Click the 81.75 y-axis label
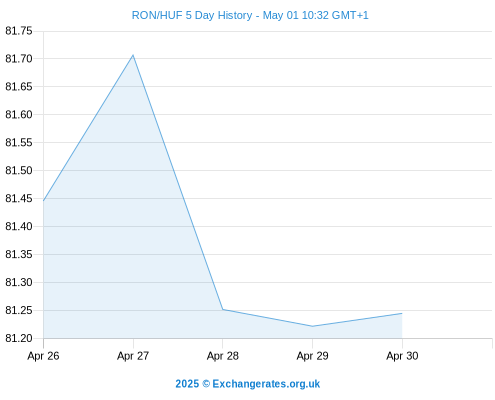This screenshot has width=495, height=400. coord(19,31)
